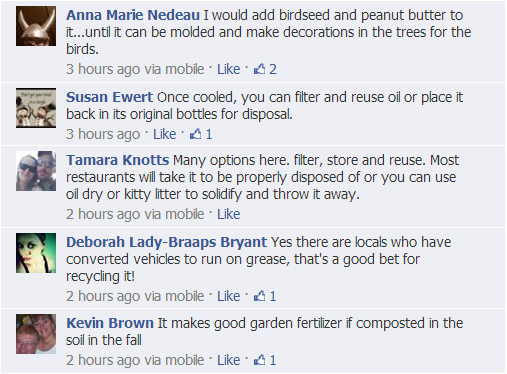
Task: Like Tamara Knotts' kitty litter comment
Action: [x=228, y=214]
